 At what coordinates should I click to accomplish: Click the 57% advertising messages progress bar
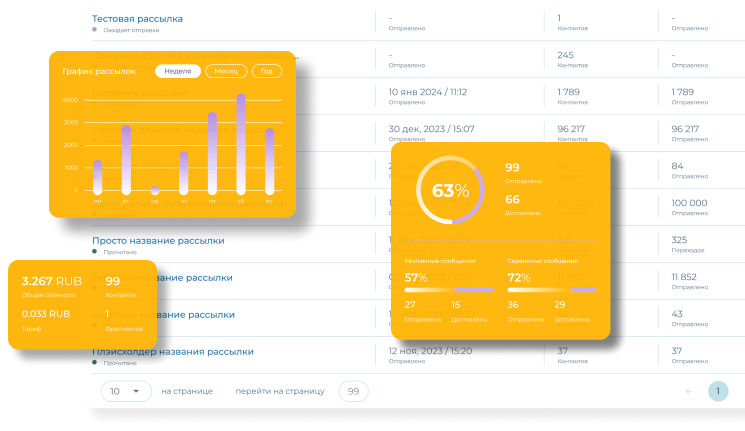[x=448, y=290]
